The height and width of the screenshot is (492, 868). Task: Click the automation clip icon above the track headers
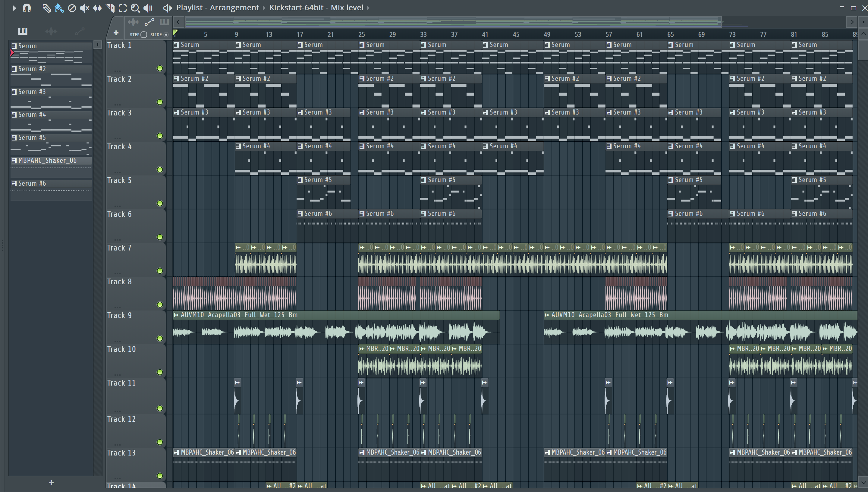tap(149, 22)
